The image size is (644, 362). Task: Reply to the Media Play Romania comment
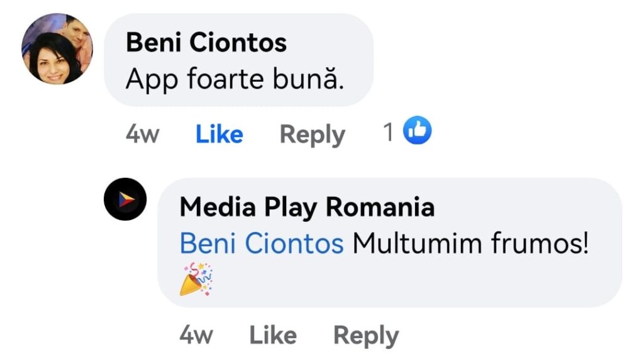click(x=365, y=335)
